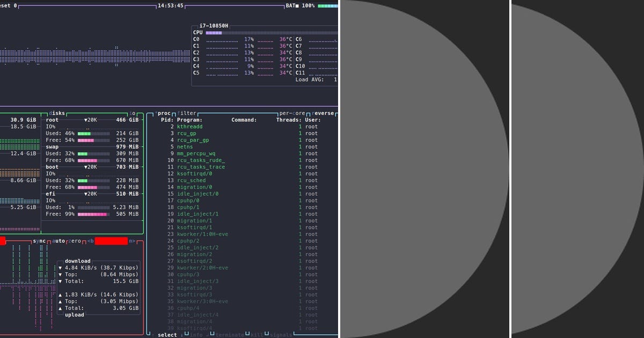The height and width of the screenshot is (338, 644).
Task: Click the auto option on the network panel
Action: 58,241
